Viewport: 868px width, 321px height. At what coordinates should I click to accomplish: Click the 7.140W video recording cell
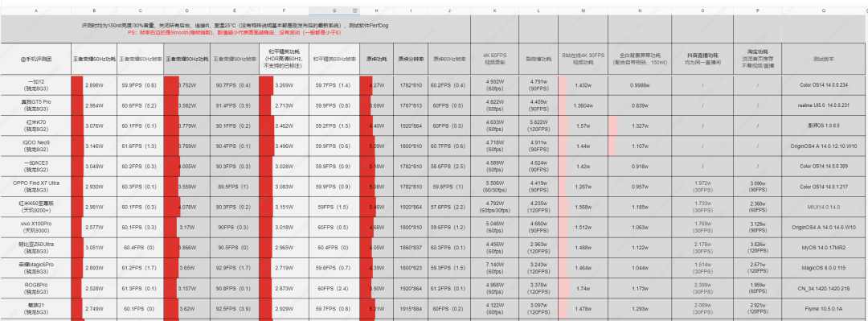494,268
